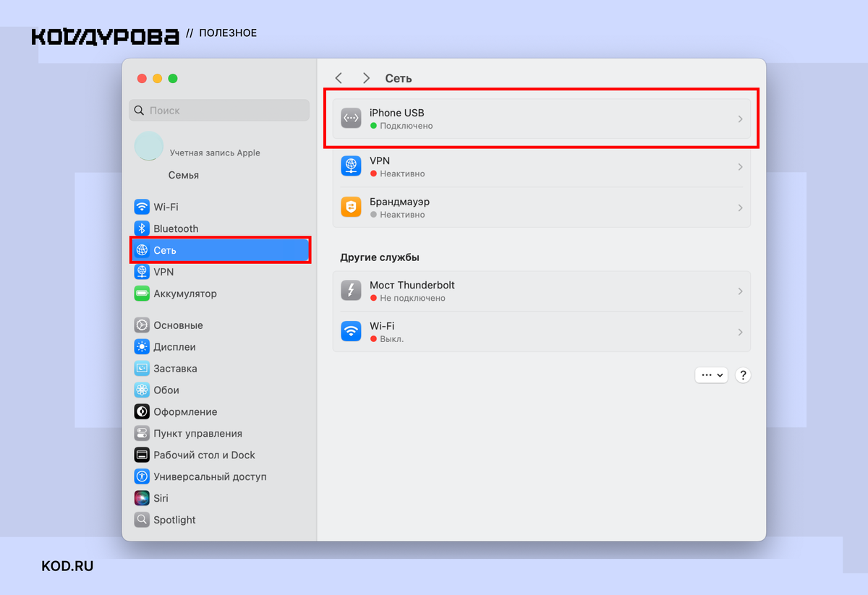Screen dimensions: 868x595
Task: Open Учетная запись Apple
Action: pos(215,153)
